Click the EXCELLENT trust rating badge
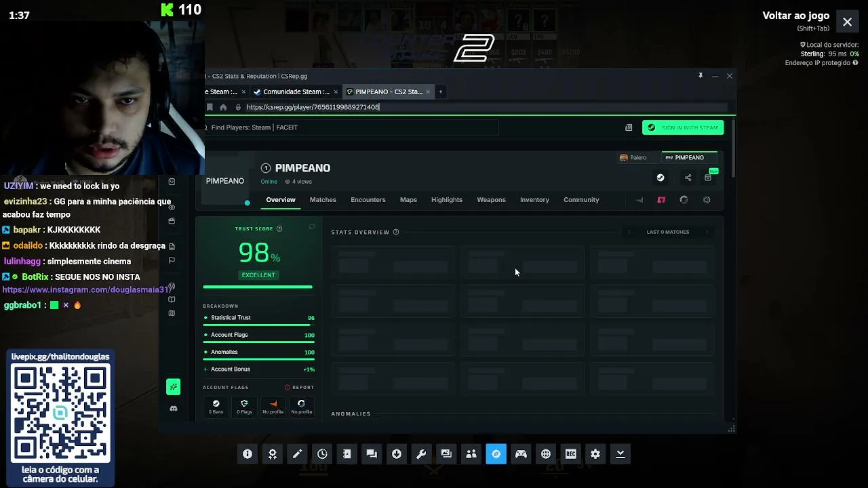Viewport: 868px width, 488px height. [x=258, y=275]
